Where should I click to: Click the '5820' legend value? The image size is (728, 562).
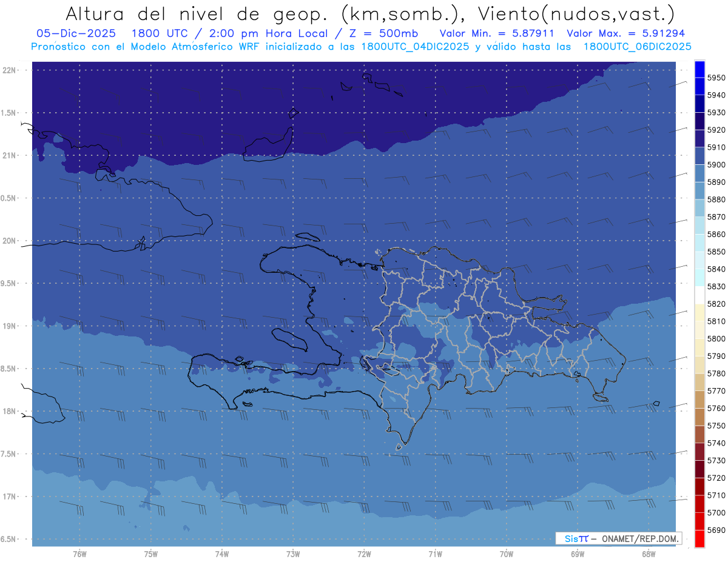[716, 304]
